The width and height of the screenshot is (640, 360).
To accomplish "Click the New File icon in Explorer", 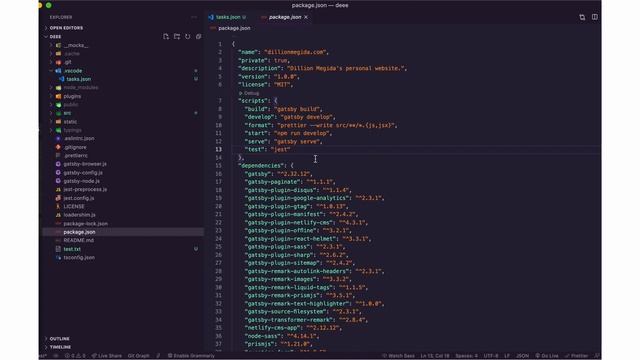I will [x=166, y=37].
